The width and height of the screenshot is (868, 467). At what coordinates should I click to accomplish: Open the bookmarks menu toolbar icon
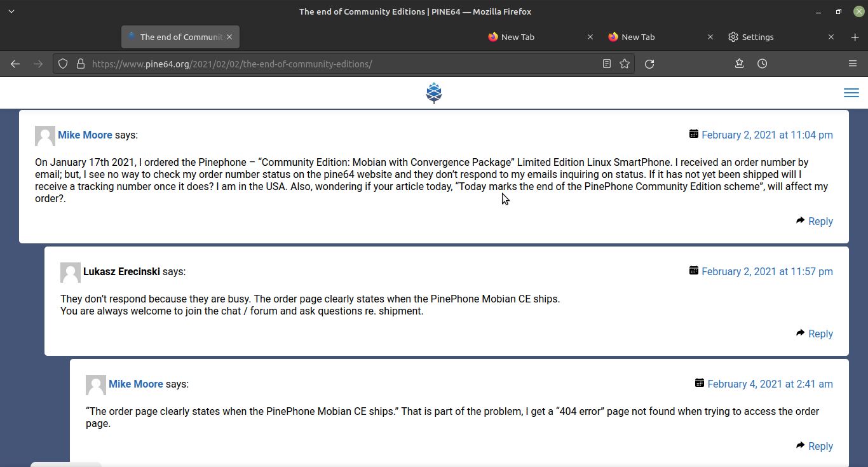(x=739, y=64)
